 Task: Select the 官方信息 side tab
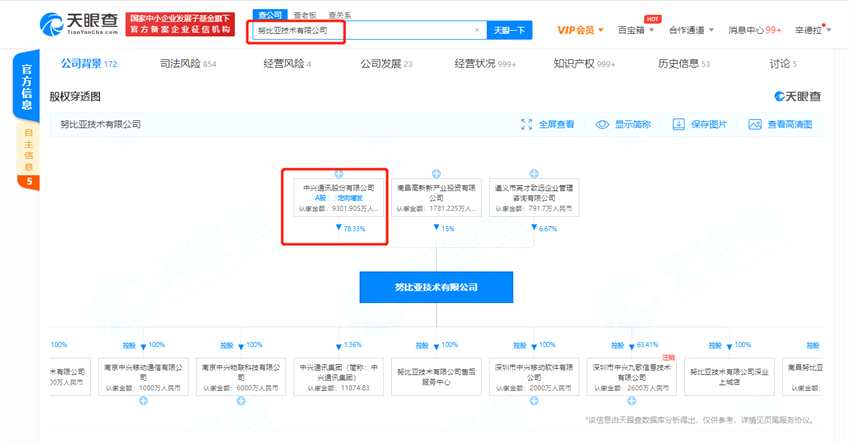pyautogui.click(x=27, y=87)
